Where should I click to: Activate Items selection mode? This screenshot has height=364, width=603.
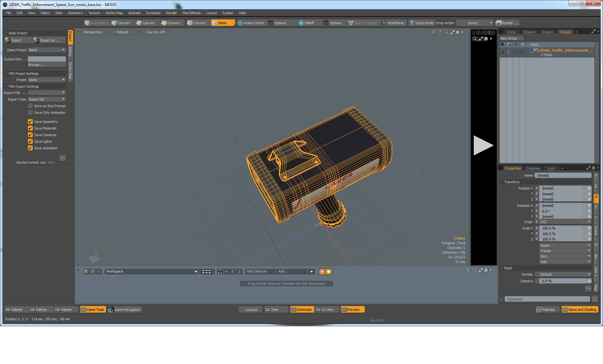click(x=223, y=23)
